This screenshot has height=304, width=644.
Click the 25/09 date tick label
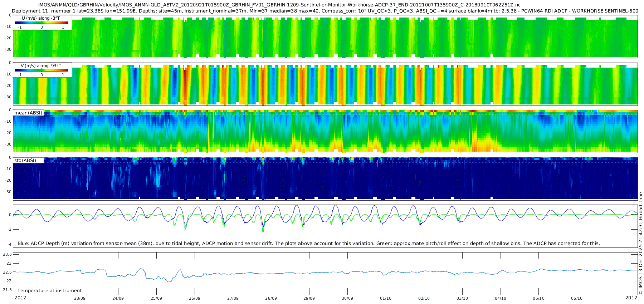[156, 298]
